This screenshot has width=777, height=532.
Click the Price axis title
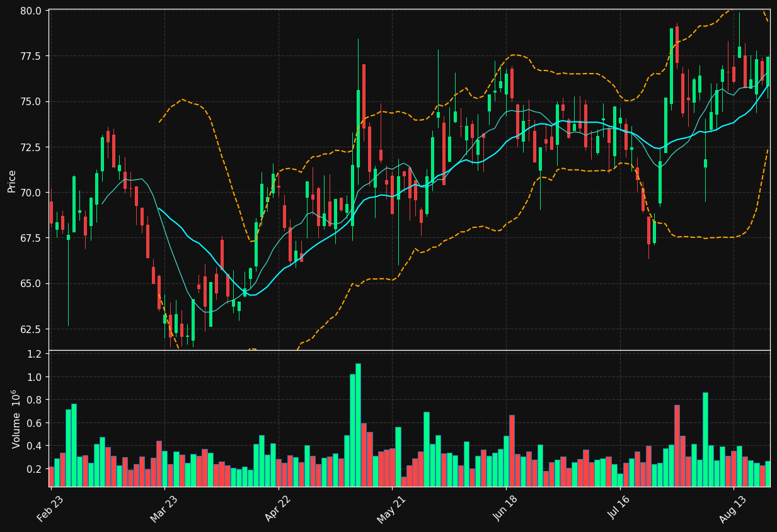(x=11, y=180)
